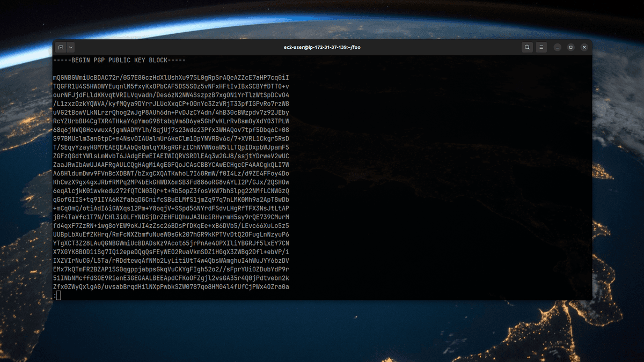Click the last key line starting with Zfx0ZWyQxlgAG

[171, 287]
